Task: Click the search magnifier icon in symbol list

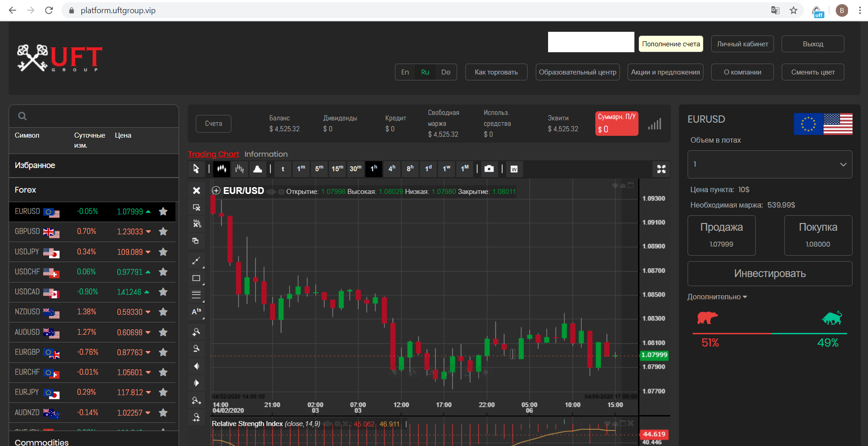Action: click(22, 116)
